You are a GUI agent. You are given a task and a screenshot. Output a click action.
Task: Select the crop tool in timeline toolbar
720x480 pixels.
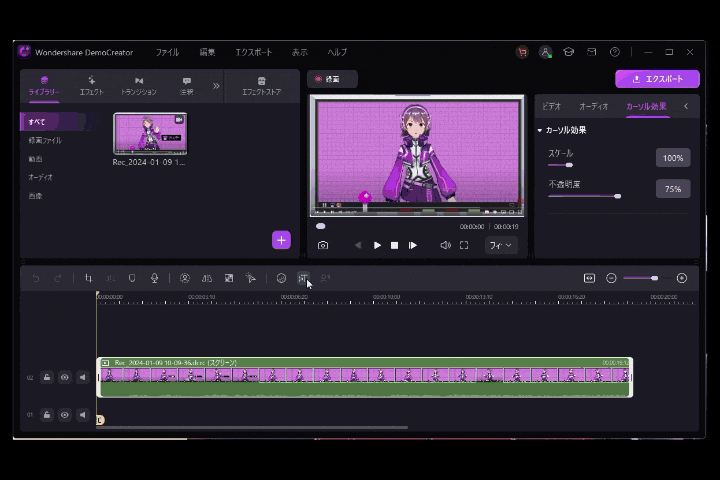click(89, 278)
